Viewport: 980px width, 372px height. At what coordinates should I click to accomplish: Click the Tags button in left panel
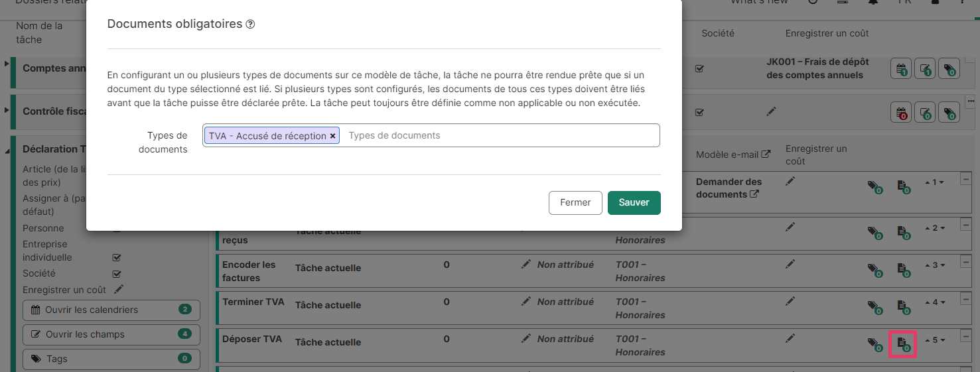(x=111, y=359)
